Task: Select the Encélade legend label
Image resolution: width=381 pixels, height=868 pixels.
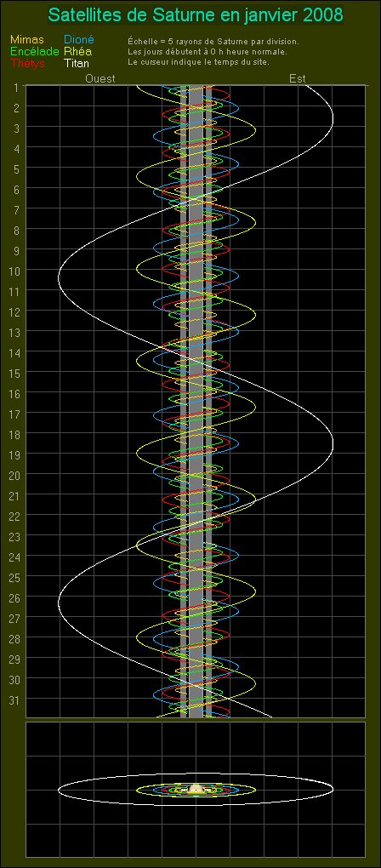Action: (34, 51)
